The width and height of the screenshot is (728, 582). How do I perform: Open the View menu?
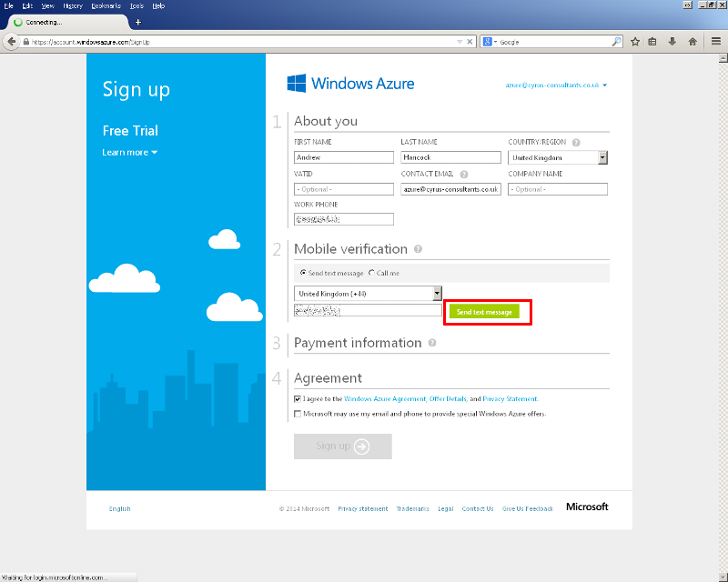(x=47, y=6)
